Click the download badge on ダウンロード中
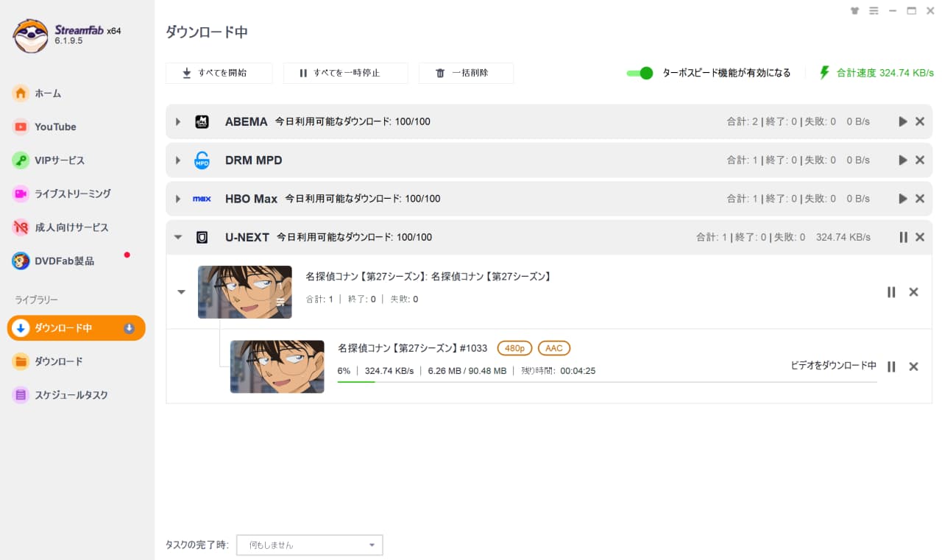 [x=130, y=328]
